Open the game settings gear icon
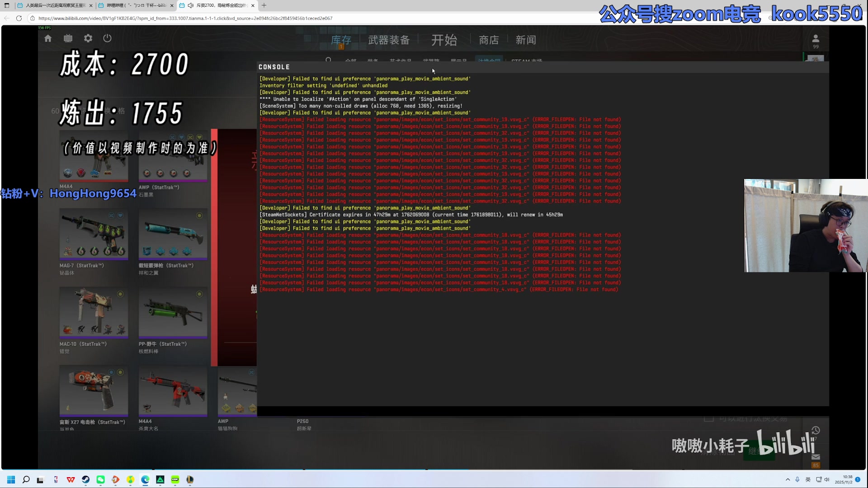This screenshot has height=488, width=868. coord(88,38)
